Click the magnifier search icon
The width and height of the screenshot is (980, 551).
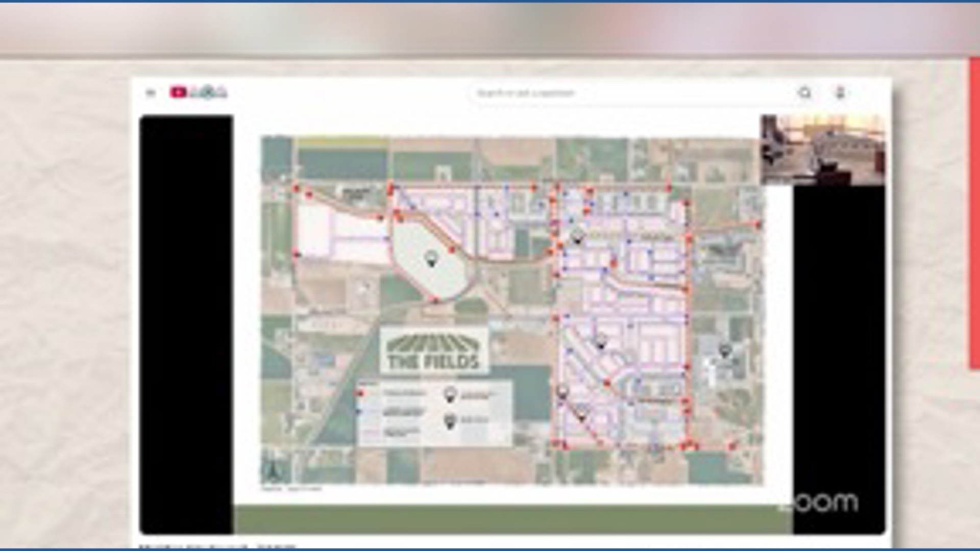point(805,93)
